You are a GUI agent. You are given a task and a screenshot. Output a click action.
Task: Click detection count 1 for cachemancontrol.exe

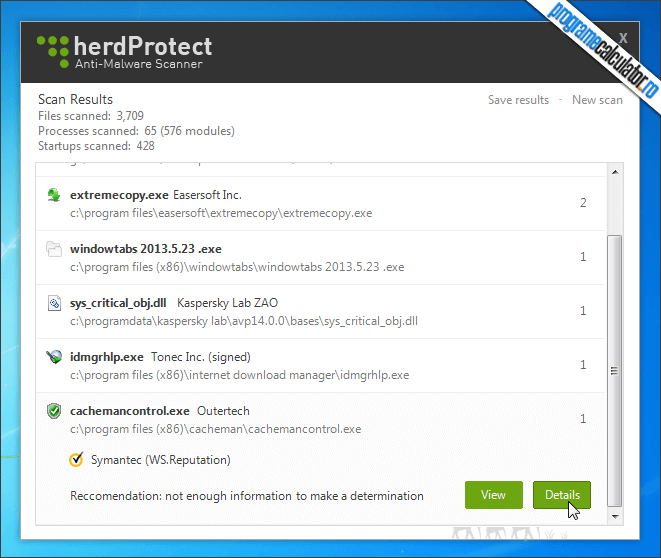click(583, 418)
